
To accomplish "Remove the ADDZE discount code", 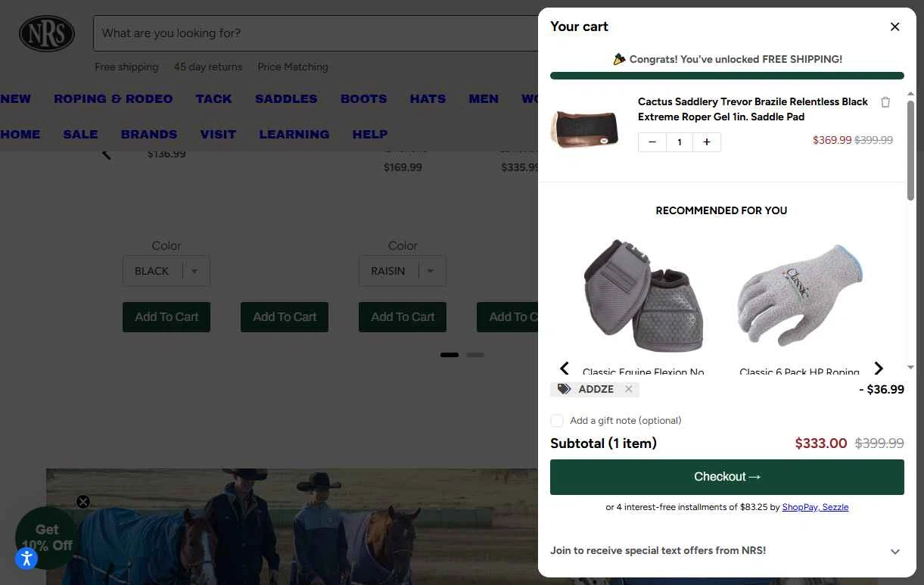I will pyautogui.click(x=628, y=389).
